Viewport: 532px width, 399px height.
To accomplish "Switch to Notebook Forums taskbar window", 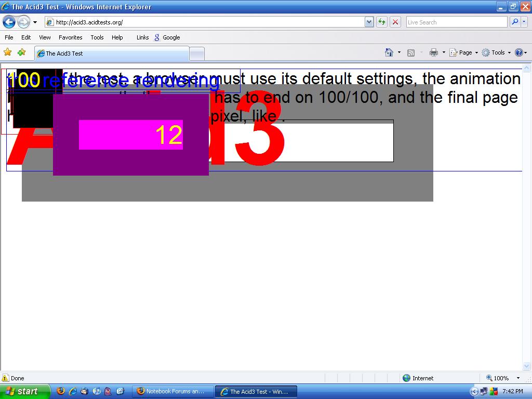I will [172, 391].
